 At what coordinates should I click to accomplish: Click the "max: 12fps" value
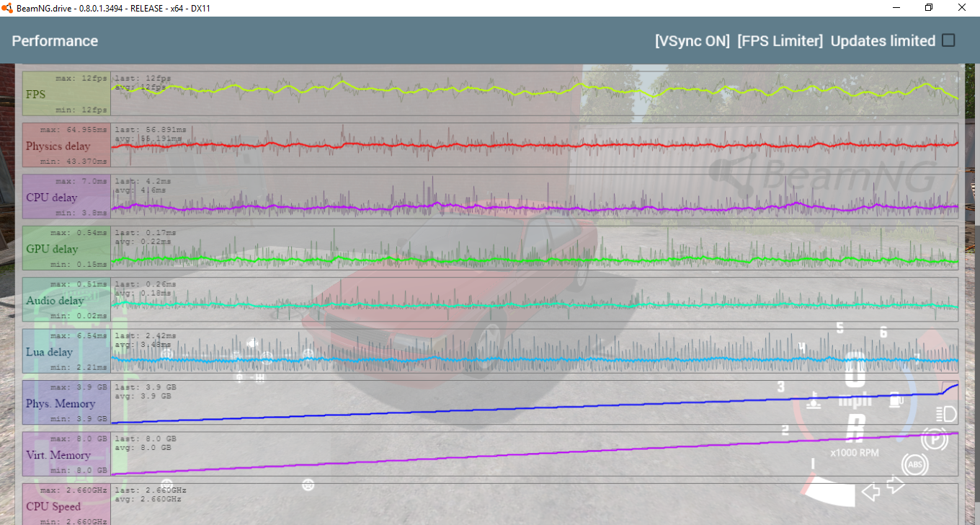coord(82,78)
